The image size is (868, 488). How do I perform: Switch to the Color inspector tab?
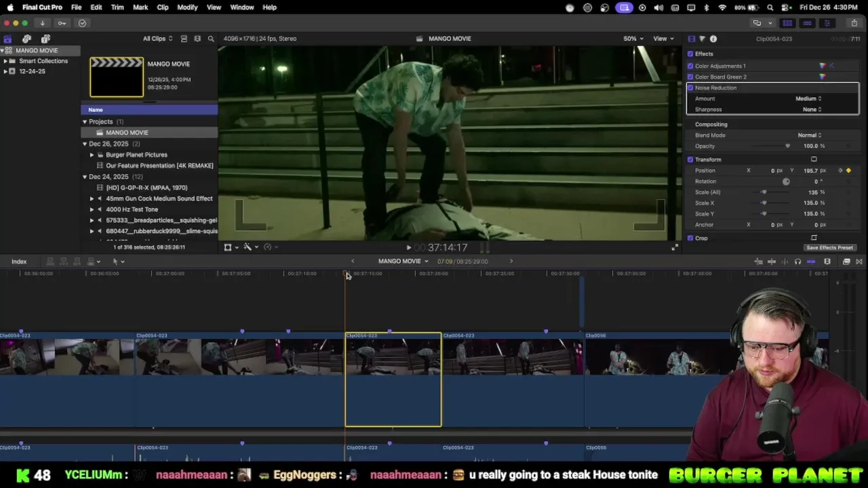click(x=702, y=39)
